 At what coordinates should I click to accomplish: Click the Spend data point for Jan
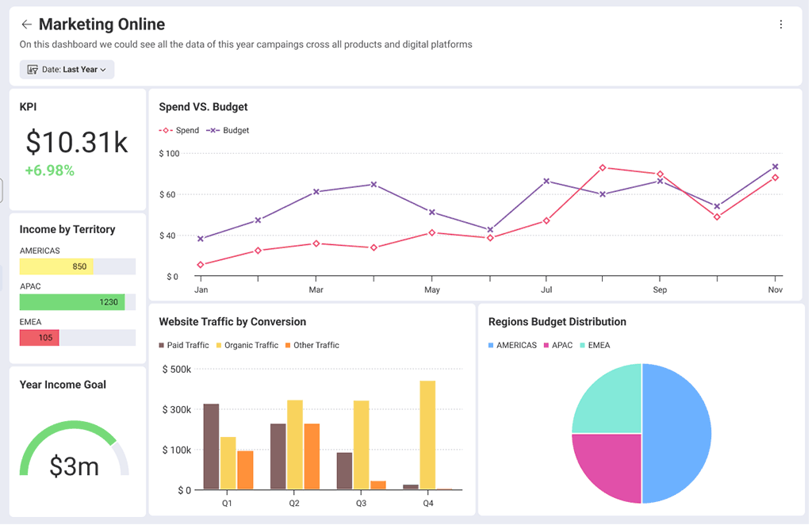(201, 266)
